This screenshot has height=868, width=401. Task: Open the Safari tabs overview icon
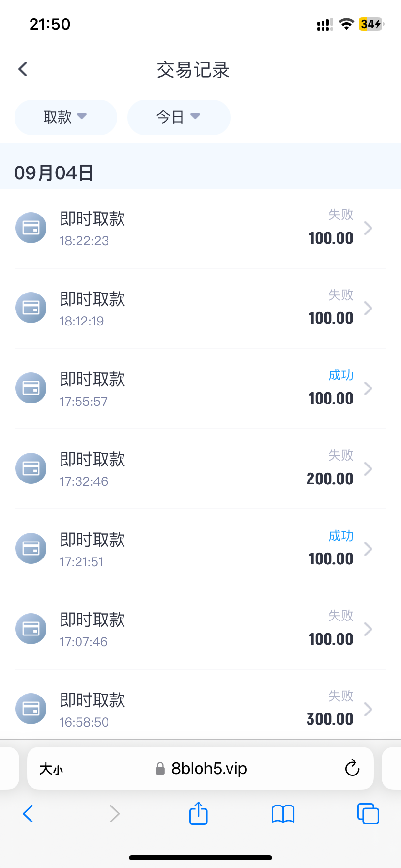point(368,814)
